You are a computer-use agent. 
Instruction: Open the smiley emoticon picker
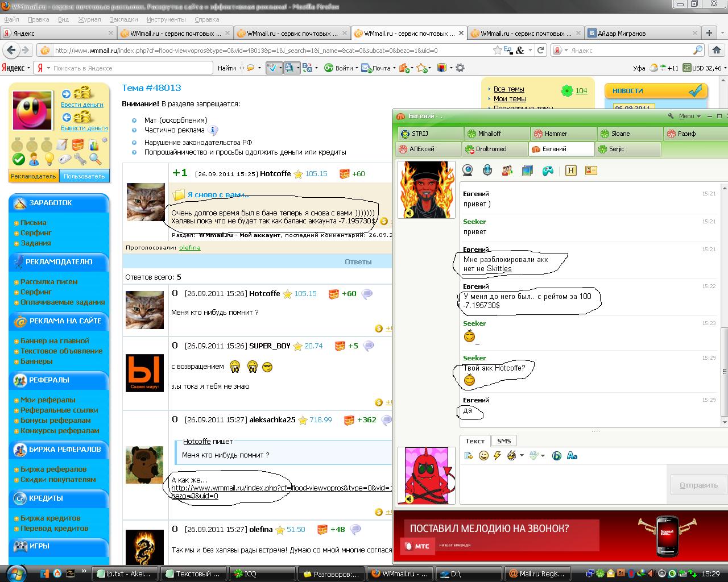pos(483,455)
